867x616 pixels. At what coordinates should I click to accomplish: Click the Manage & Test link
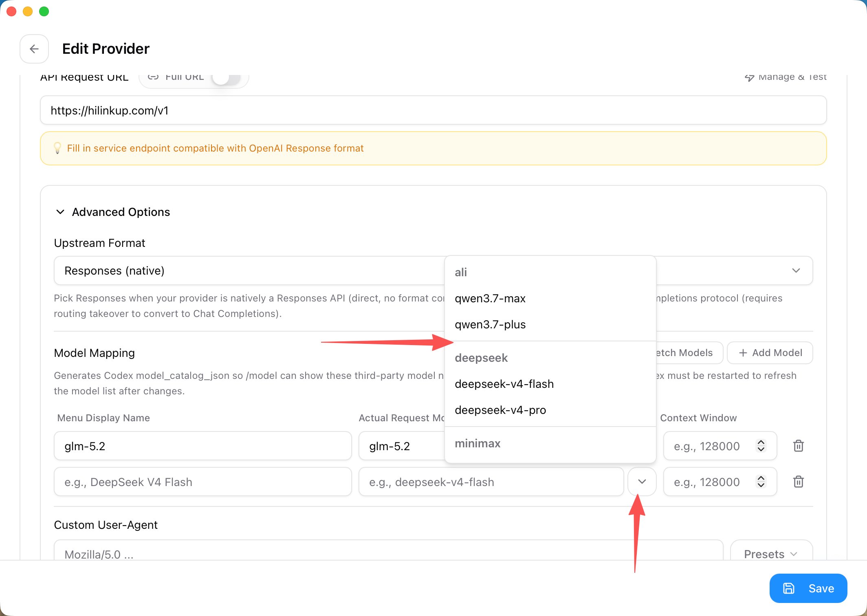click(786, 77)
